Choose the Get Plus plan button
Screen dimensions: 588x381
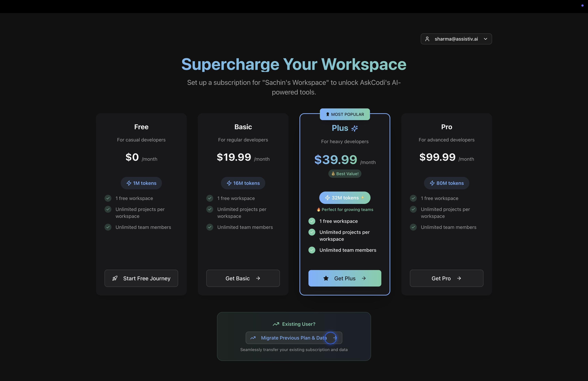click(345, 278)
